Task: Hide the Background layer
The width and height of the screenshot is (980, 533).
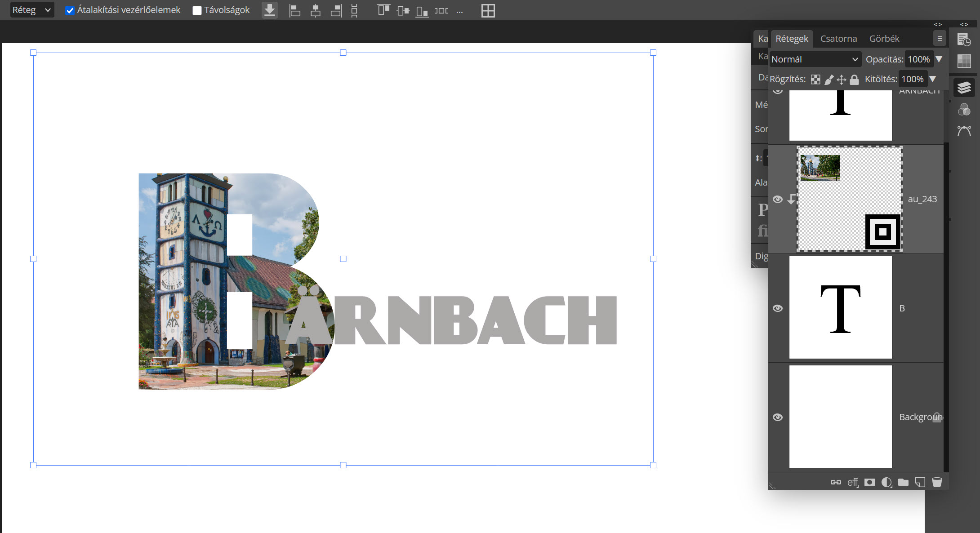Action: pyautogui.click(x=778, y=418)
